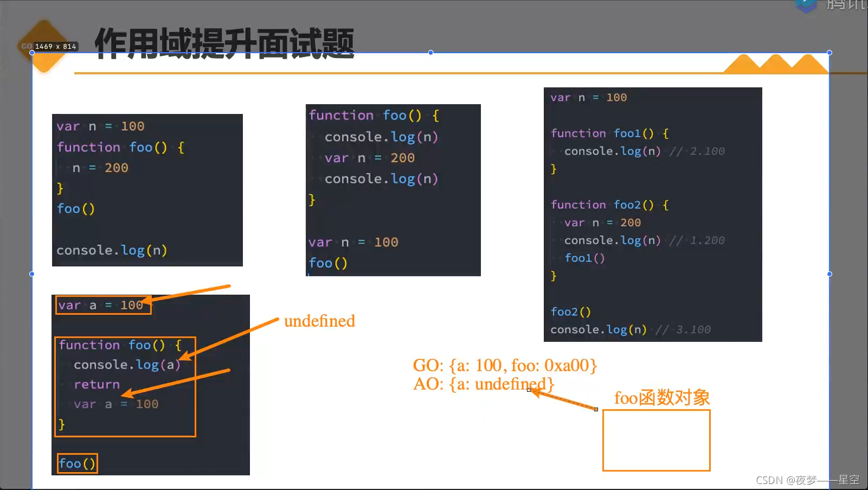This screenshot has width=868, height=490.
Task: Click "console.log(n)" after blank line under foo()
Action: coord(112,251)
